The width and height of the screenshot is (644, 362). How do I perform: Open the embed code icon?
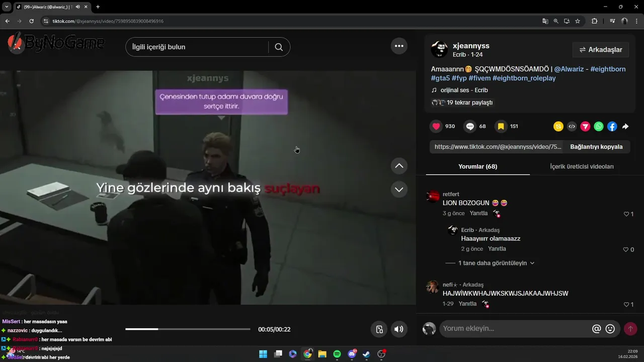pos(572,127)
